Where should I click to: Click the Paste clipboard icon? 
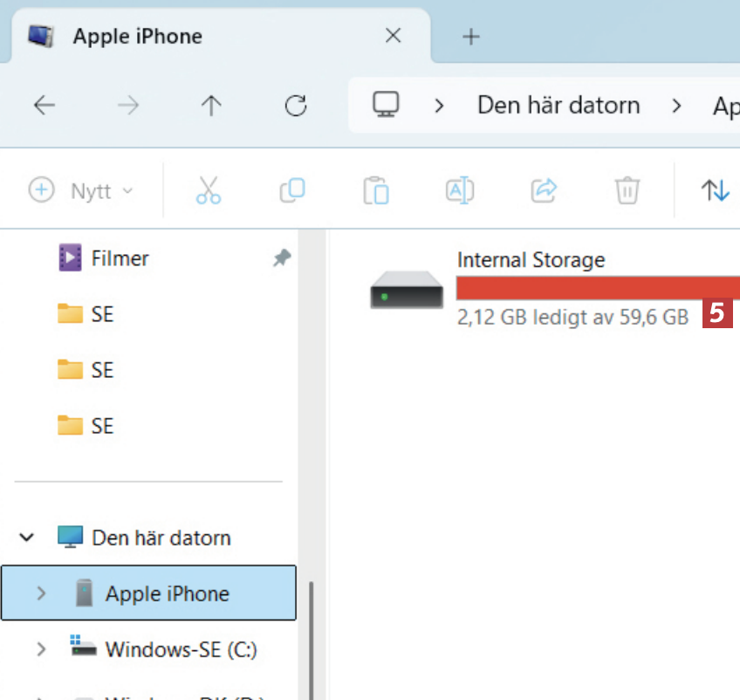point(376,190)
